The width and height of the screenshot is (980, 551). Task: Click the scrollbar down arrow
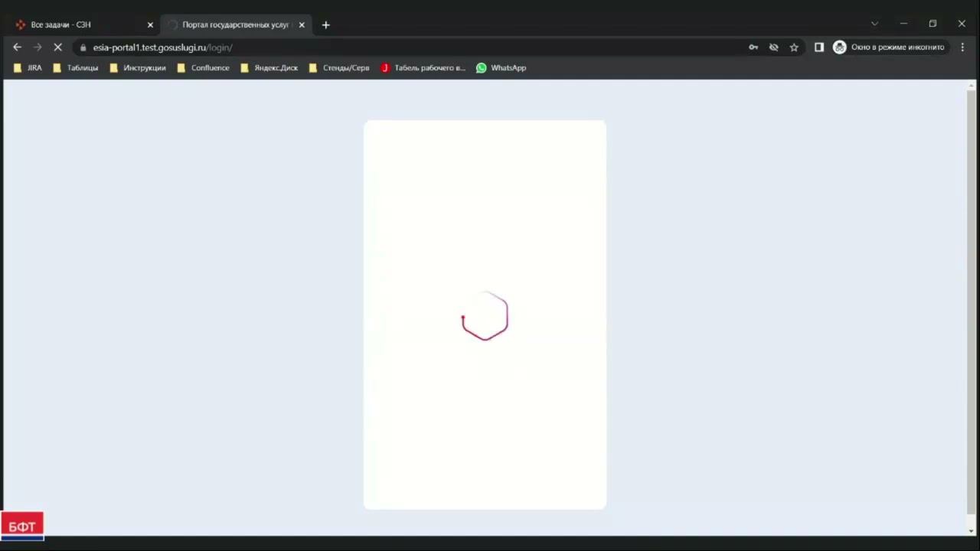[x=972, y=530]
